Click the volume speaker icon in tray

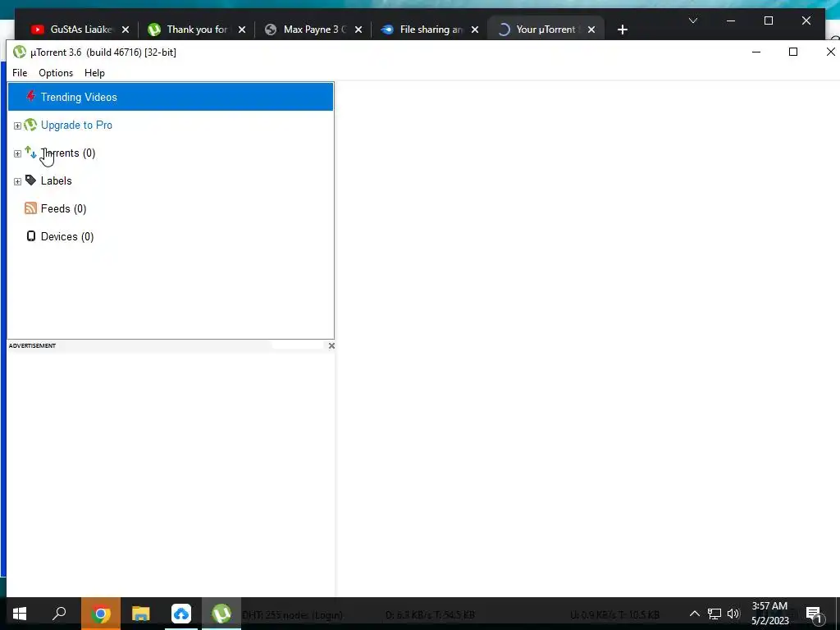733,614
